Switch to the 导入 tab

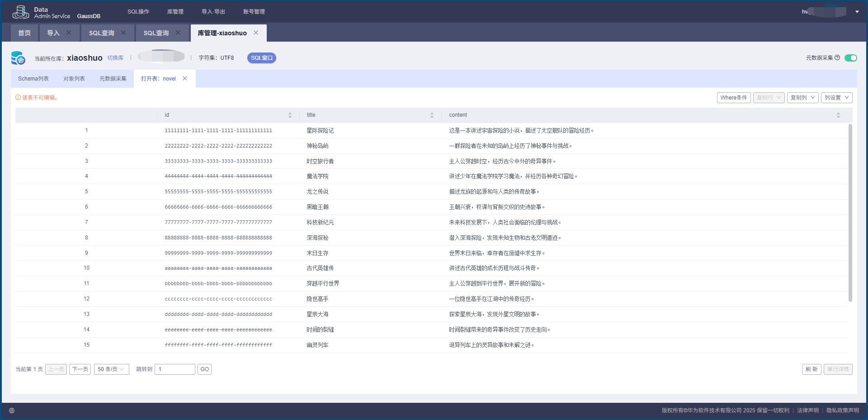(53, 33)
